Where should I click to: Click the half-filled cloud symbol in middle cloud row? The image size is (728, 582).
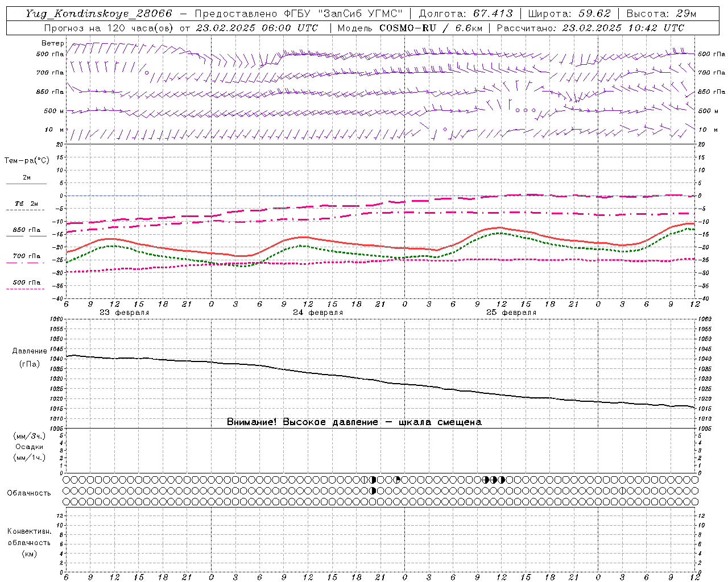373,490
